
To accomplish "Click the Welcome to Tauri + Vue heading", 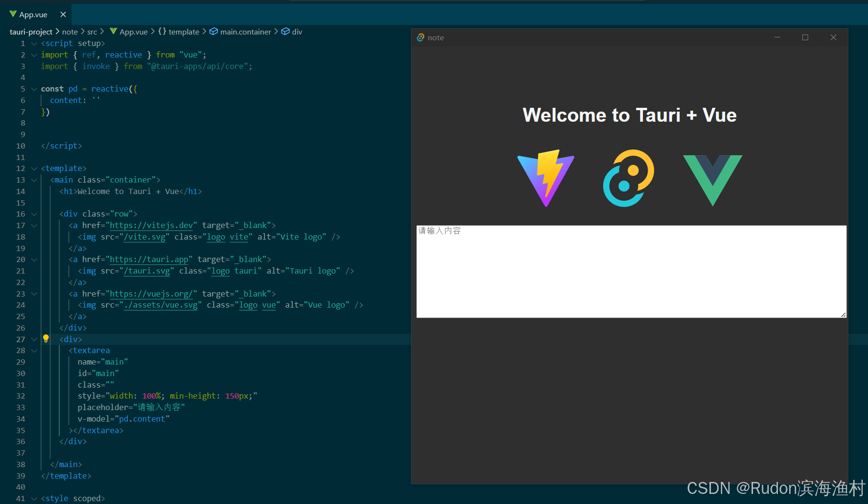I will click(629, 115).
